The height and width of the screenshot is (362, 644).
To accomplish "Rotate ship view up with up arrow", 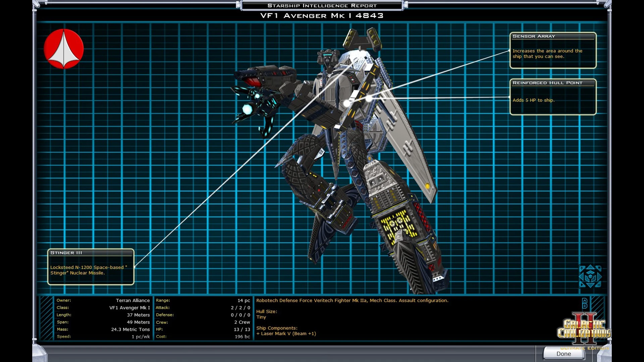I will (590, 267).
